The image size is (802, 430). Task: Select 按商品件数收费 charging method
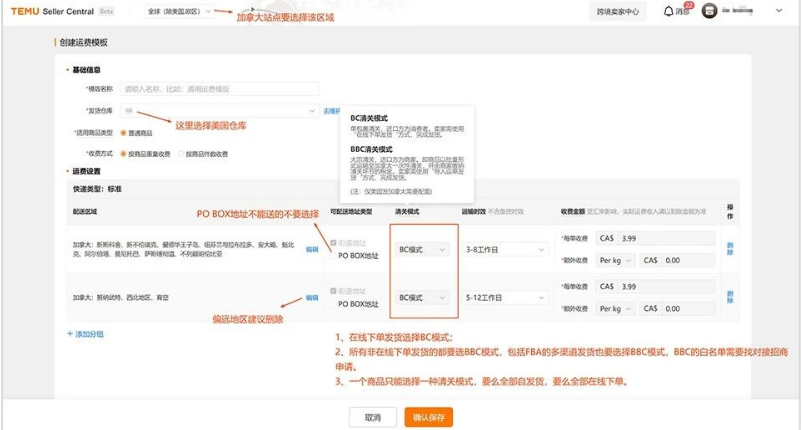coord(181,154)
